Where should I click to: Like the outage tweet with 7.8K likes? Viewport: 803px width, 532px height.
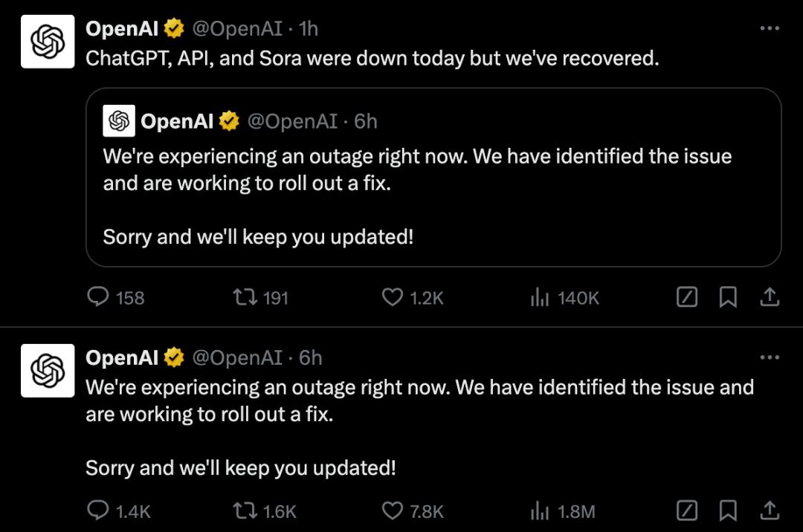coord(392,511)
